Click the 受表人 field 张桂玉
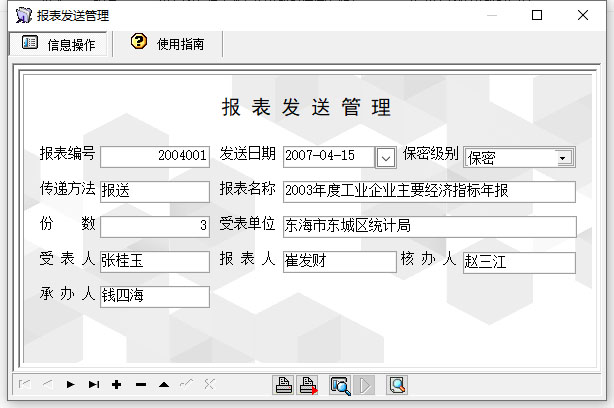Image resolution: width=614 pixels, height=408 pixels. 155,262
